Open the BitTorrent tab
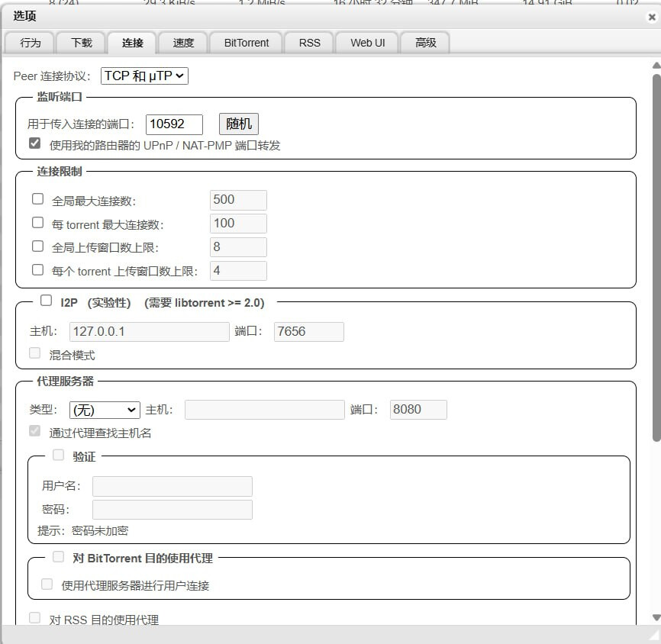This screenshot has height=644, width=661. click(x=247, y=43)
